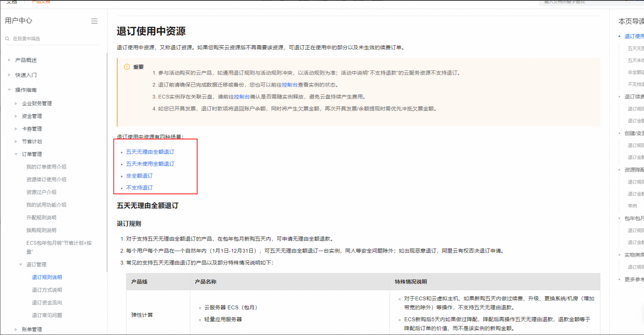
Task: Expand the 企业财务管理 arrow
Action: click(16, 104)
